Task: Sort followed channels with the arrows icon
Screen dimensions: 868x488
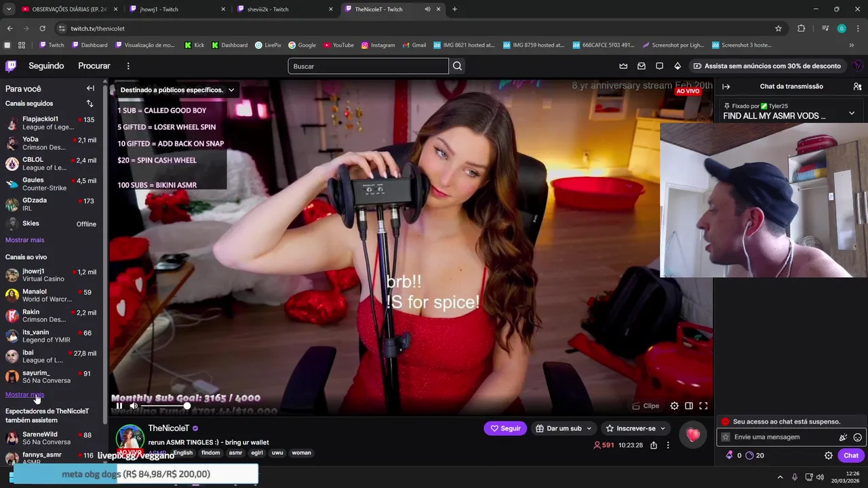Action: click(90, 104)
